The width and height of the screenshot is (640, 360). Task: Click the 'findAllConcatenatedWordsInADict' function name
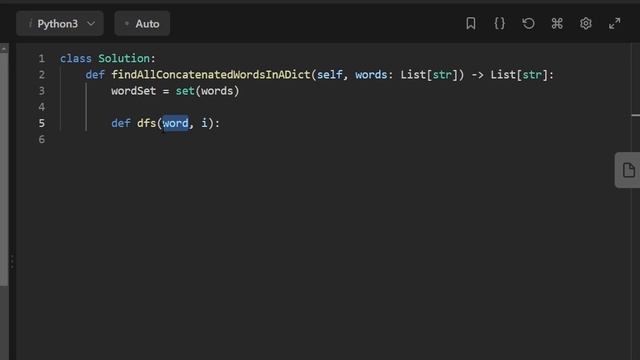tap(211, 75)
